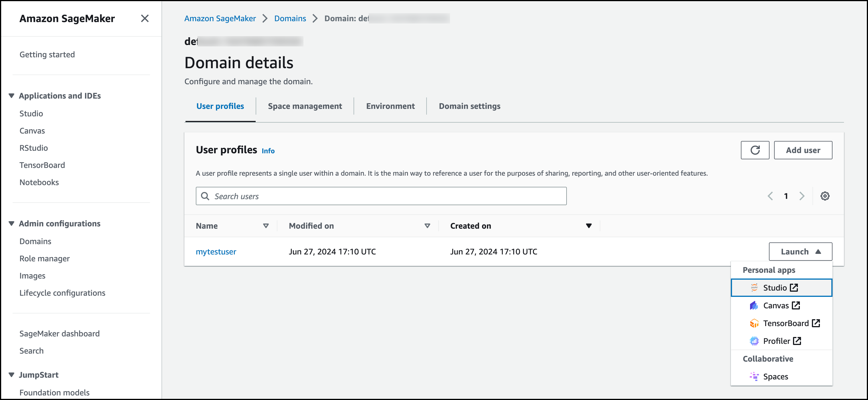Go to previous page of user profiles
The width and height of the screenshot is (868, 400).
coord(770,196)
